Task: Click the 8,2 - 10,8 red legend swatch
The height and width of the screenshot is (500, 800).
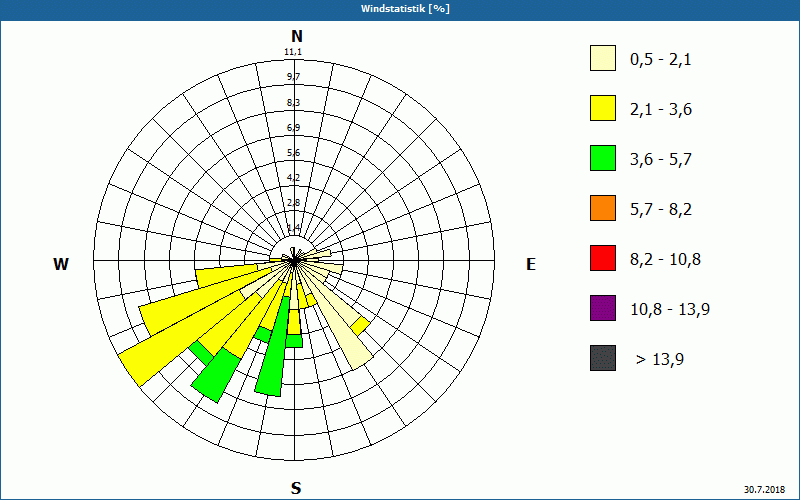Action: click(603, 258)
